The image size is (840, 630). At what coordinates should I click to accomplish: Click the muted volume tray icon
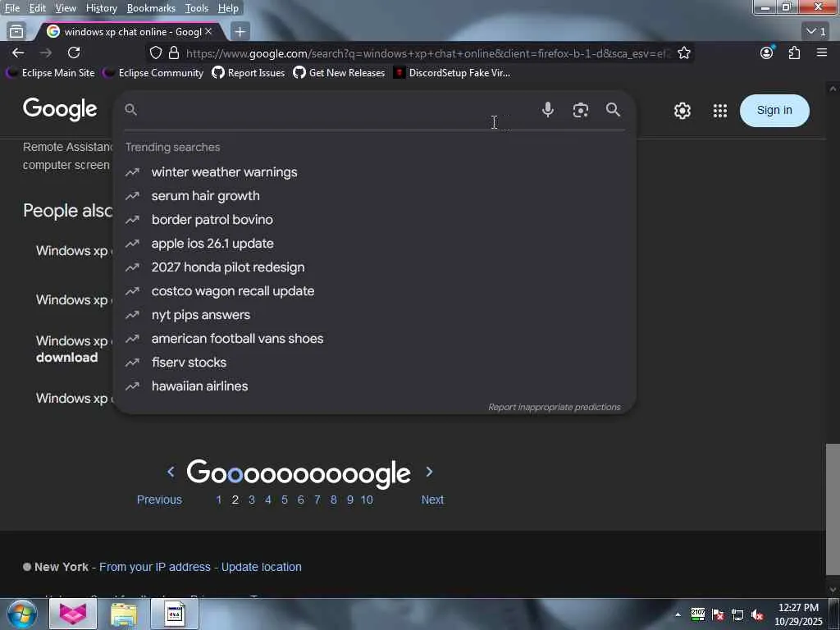tap(757, 614)
